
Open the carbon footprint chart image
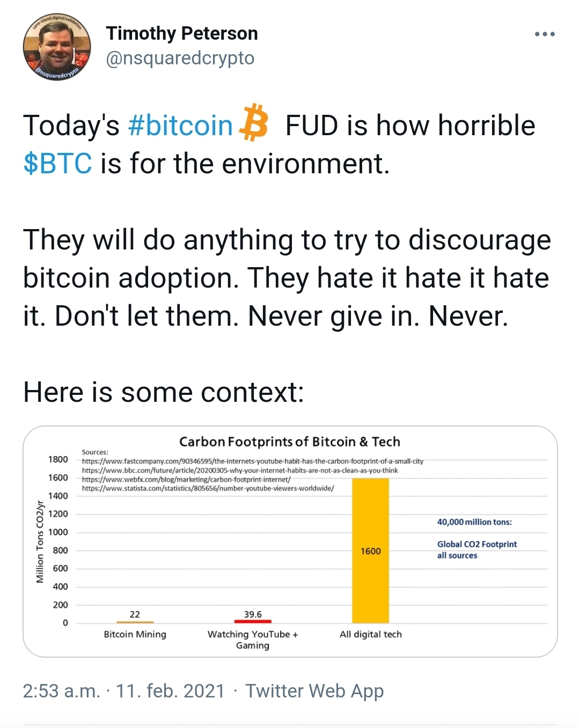tap(290, 541)
